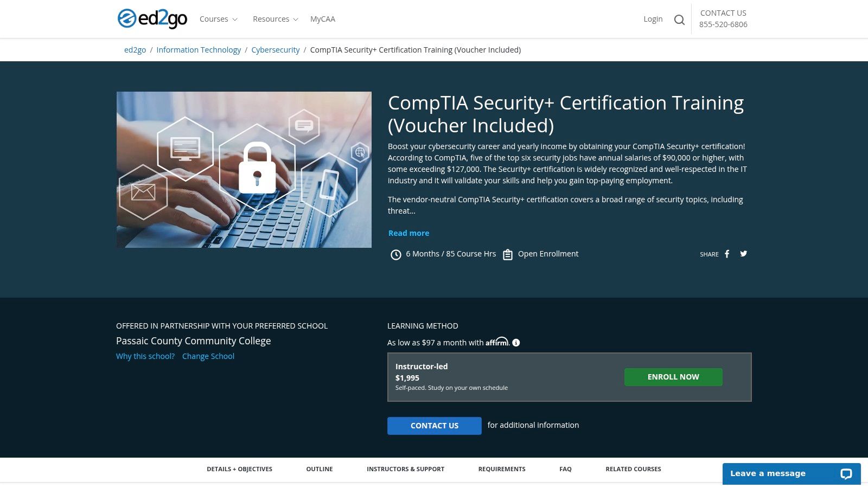
Task: Open Instructors & Support section
Action: 405,469
